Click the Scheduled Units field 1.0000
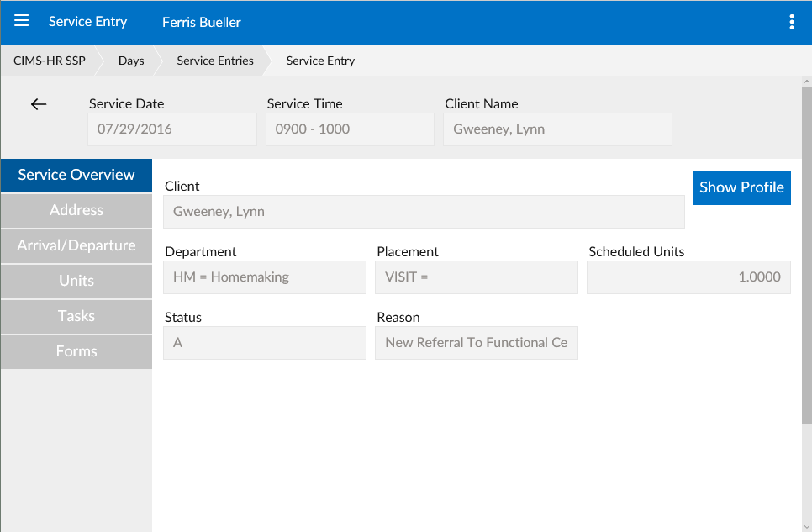The width and height of the screenshot is (812, 532). [x=688, y=277]
